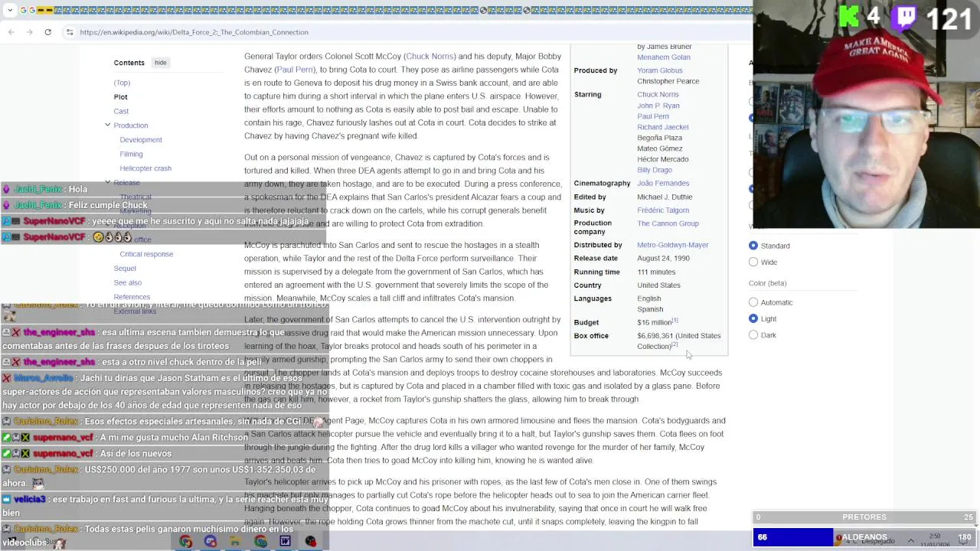The width and height of the screenshot is (980, 551).
Task: Select the Automatic color option
Action: point(753,302)
